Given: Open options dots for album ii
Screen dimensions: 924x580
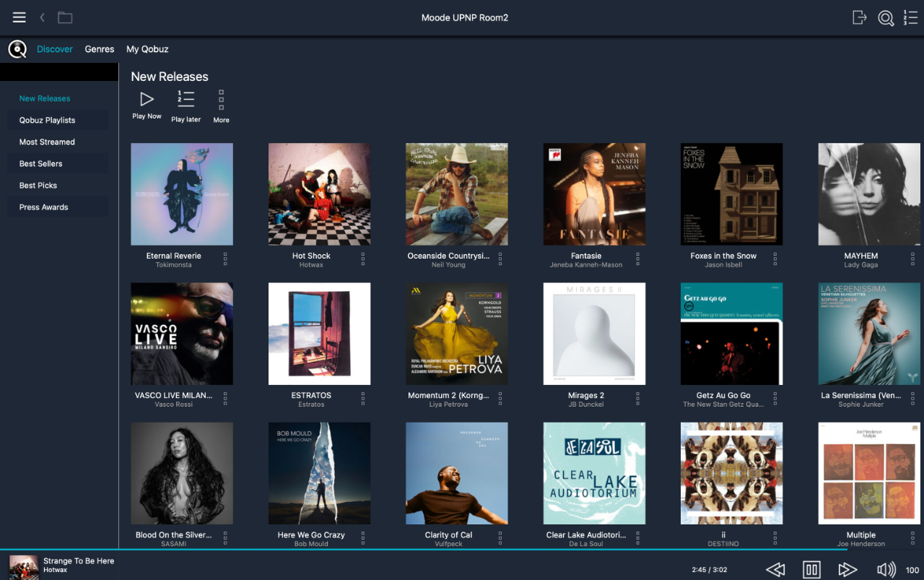Looking at the screenshot, I should pyautogui.click(x=775, y=537).
